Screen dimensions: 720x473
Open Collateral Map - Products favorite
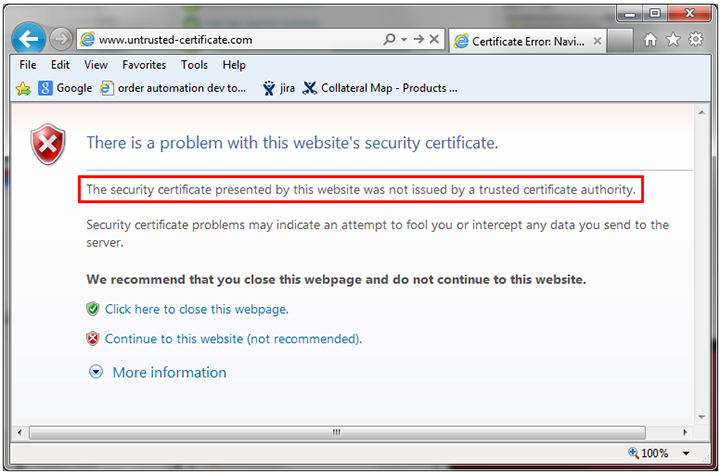380,88
